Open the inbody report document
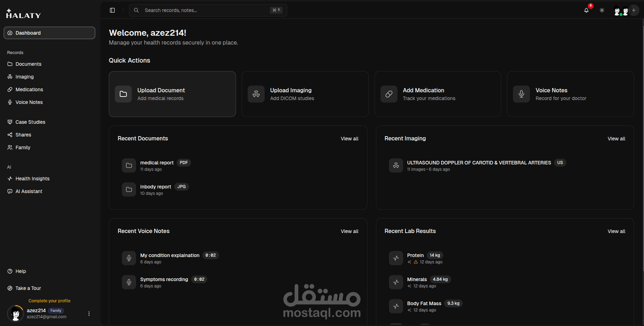This screenshot has height=326, width=644. (238, 190)
